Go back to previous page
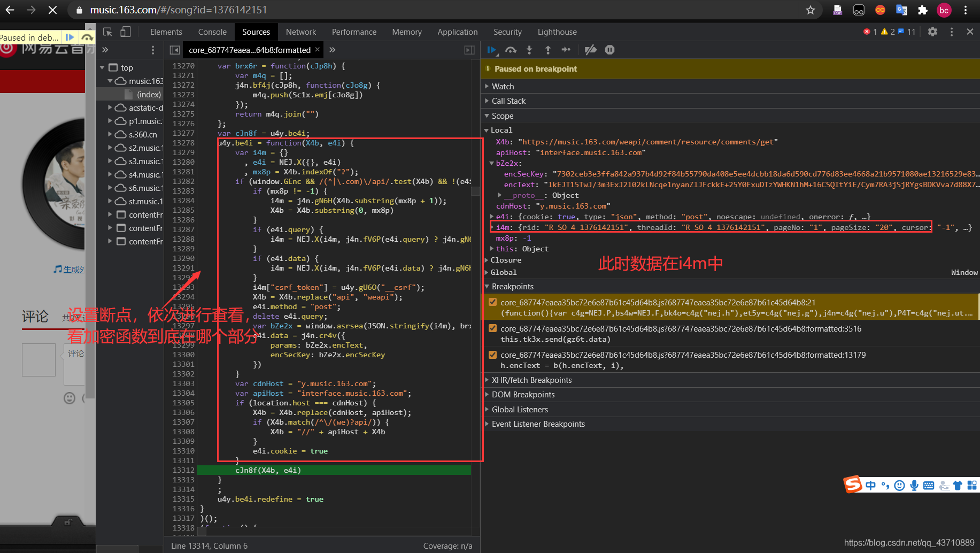This screenshot has height=553, width=980. click(10, 10)
